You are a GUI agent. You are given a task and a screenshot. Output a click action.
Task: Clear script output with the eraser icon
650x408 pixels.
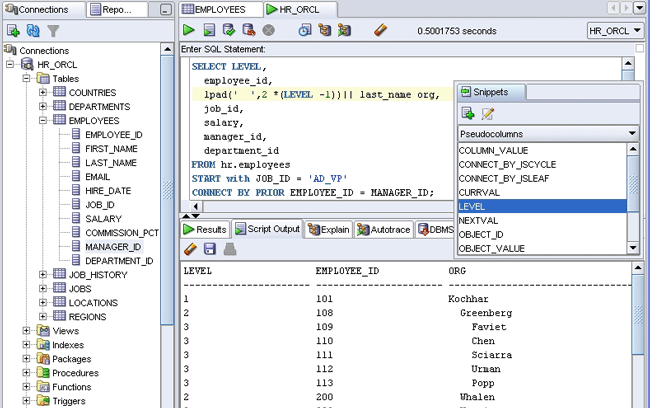click(190, 249)
